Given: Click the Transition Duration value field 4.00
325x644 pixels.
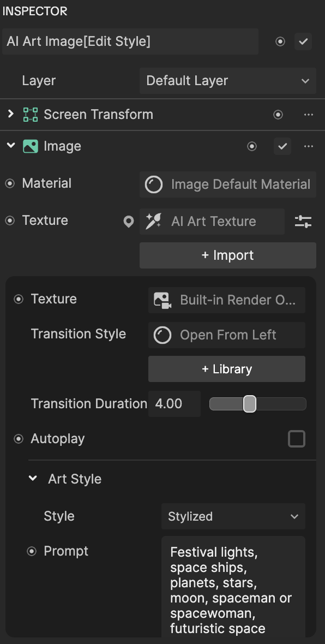Looking at the screenshot, I should tap(174, 404).
